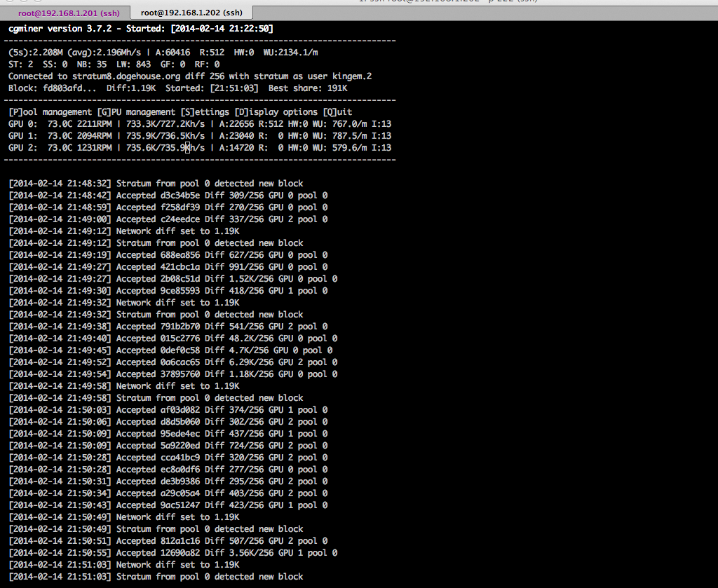Click log line 'Accepted af03d082'

point(168,409)
